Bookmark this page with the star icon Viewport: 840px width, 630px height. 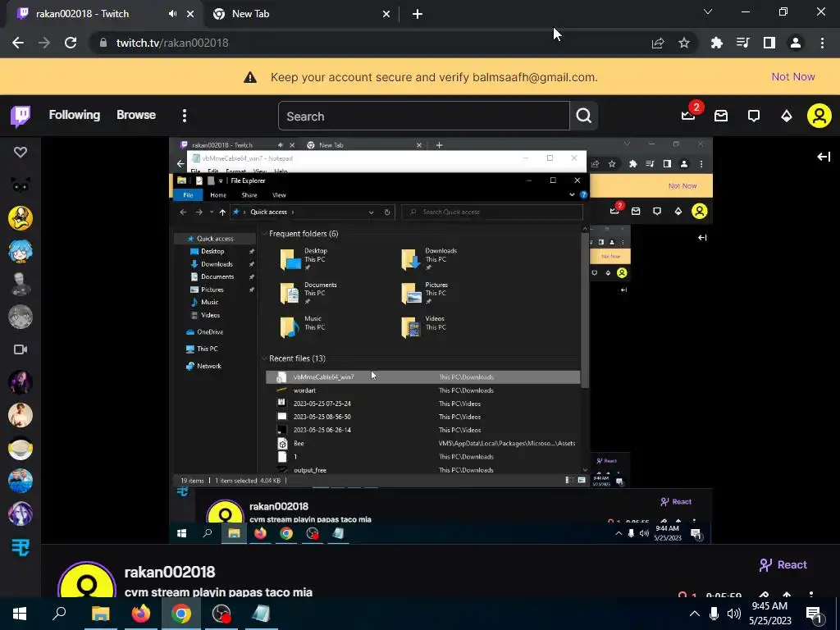684,43
